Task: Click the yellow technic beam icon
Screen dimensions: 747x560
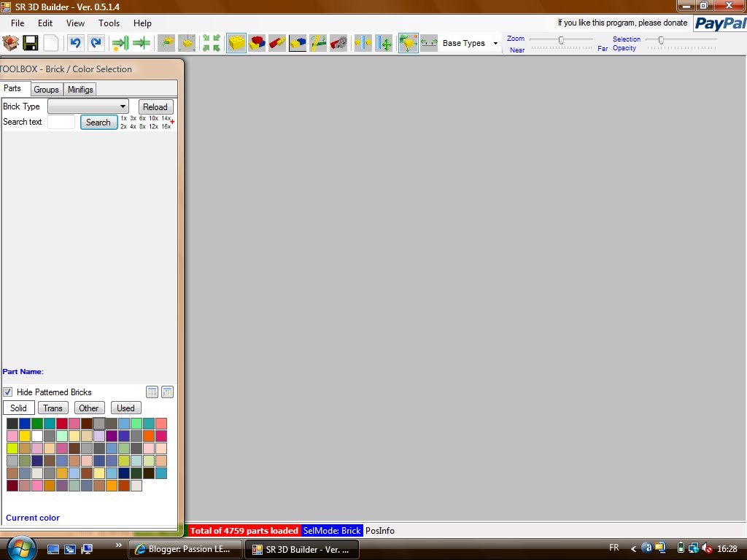Action: (318, 43)
